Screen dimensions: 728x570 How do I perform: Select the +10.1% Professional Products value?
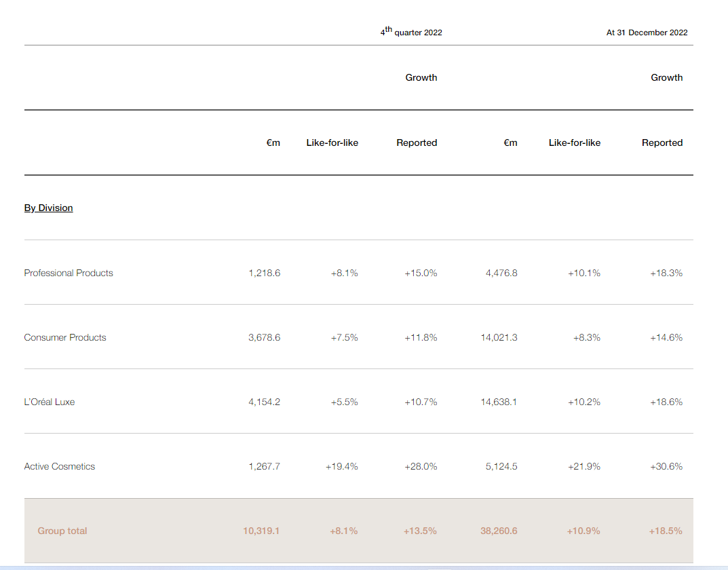pyautogui.click(x=584, y=273)
